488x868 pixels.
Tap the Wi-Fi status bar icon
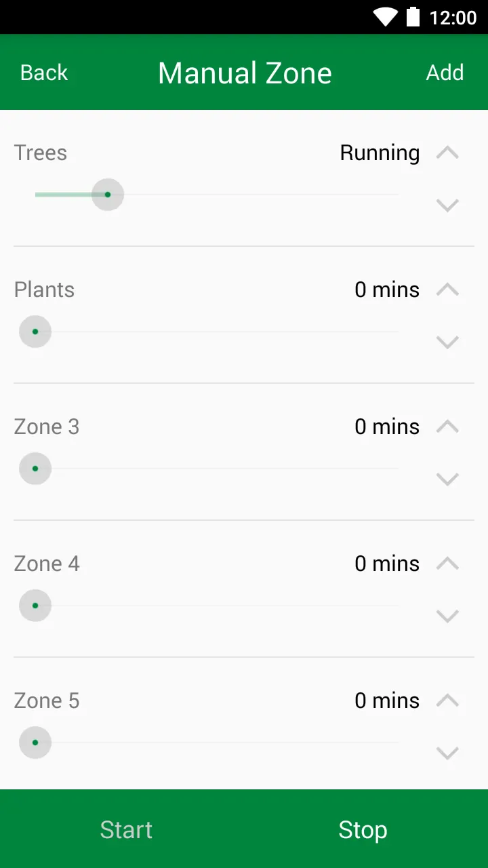coord(385,17)
